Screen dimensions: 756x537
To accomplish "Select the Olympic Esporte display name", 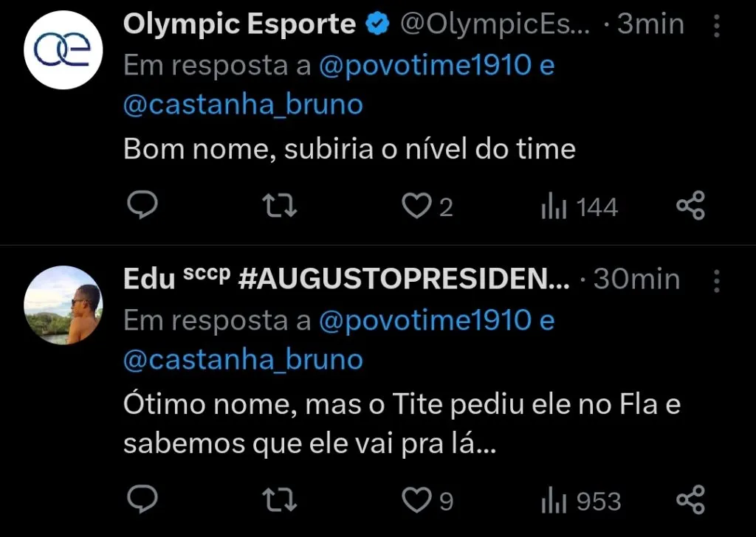I will coord(238,23).
